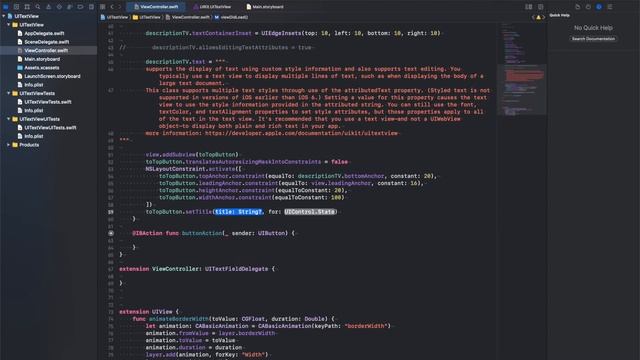
Task: Click the yellow warning issue icon
Action: (x=538, y=17)
